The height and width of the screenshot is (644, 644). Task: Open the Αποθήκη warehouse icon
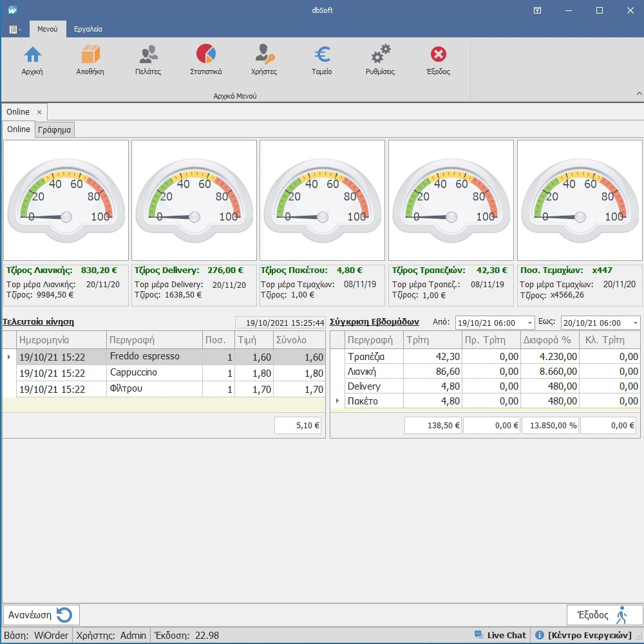[x=90, y=55]
